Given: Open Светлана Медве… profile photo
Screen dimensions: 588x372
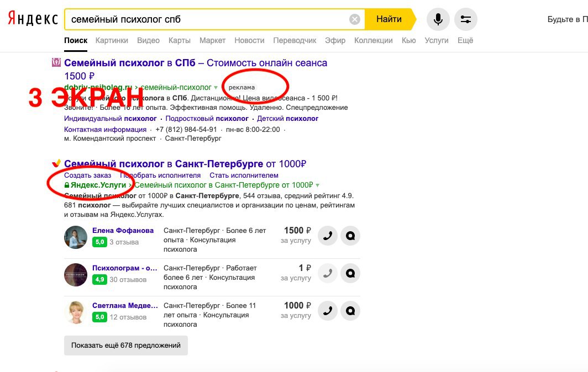Looking at the screenshot, I should click(75, 312).
